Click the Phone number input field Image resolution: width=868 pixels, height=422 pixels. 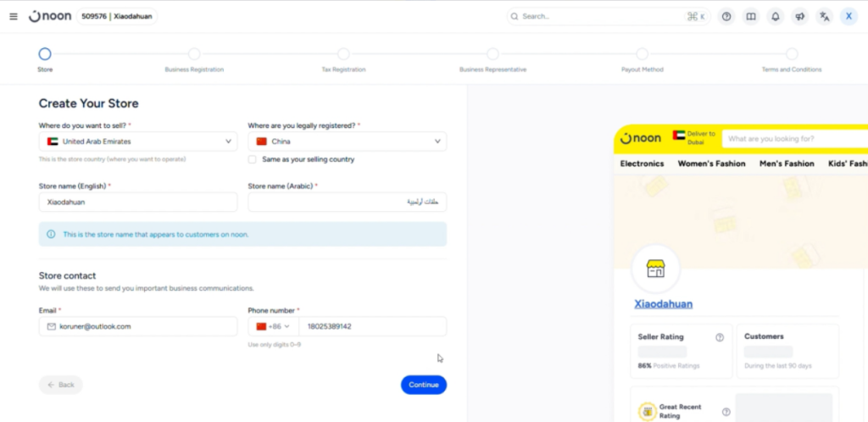[373, 326]
